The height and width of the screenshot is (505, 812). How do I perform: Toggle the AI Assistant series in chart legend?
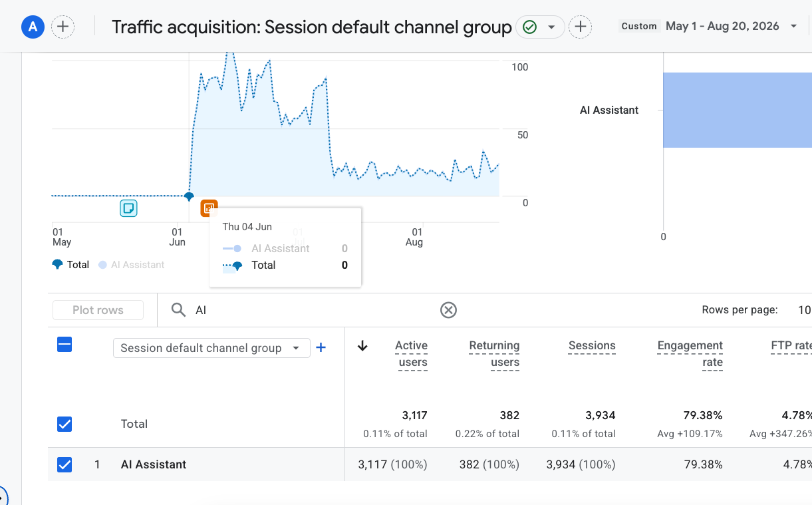[131, 265]
